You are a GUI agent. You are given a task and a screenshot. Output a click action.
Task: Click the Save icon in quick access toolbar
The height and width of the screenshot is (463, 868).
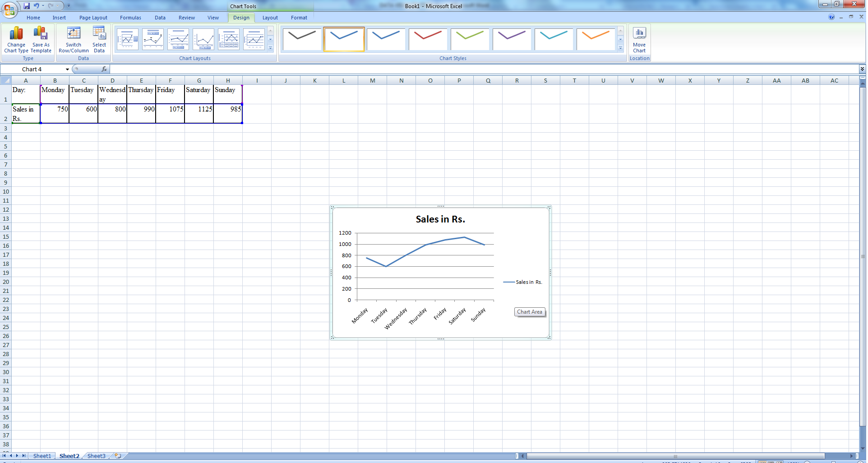pos(27,6)
